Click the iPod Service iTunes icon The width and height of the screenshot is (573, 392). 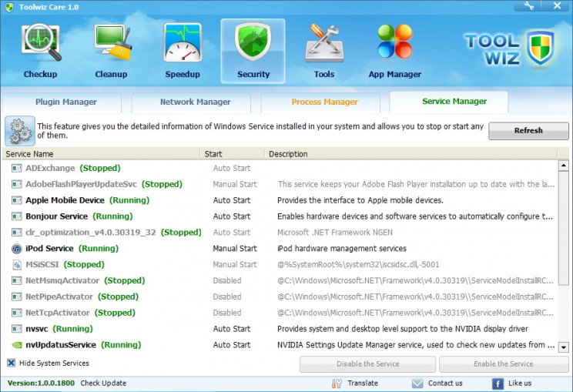click(x=16, y=249)
